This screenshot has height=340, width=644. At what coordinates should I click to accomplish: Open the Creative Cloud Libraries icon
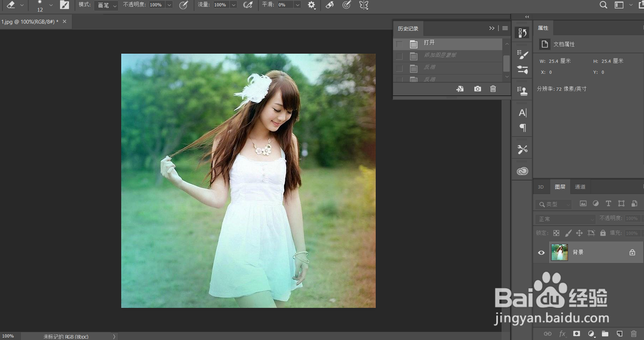pyautogui.click(x=522, y=171)
